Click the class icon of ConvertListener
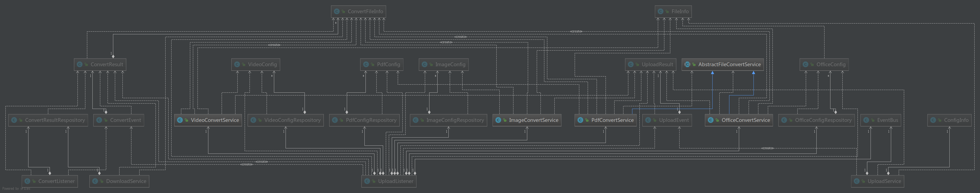Screen dimensions: 980x193 pos(27,181)
